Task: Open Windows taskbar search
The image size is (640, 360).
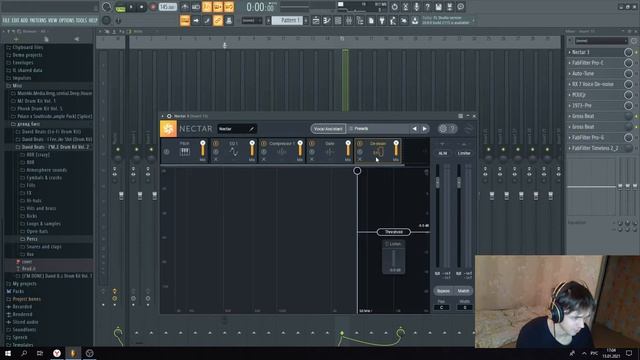Action: [x=24, y=353]
